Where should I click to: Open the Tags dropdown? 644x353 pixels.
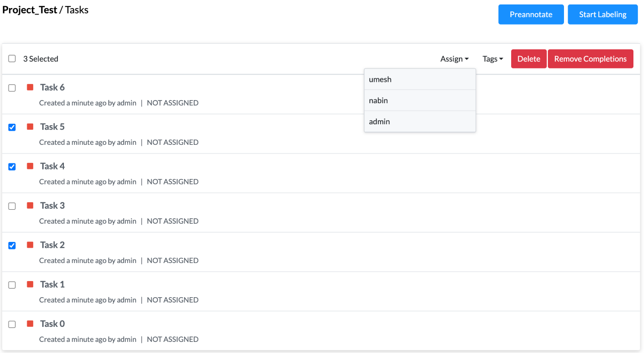coord(493,59)
